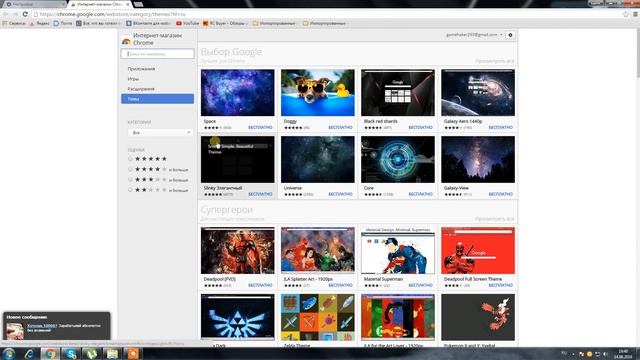Viewport: 640px width, 360px height.
Task: View all themes in Выбор Google
Action: 494,61
